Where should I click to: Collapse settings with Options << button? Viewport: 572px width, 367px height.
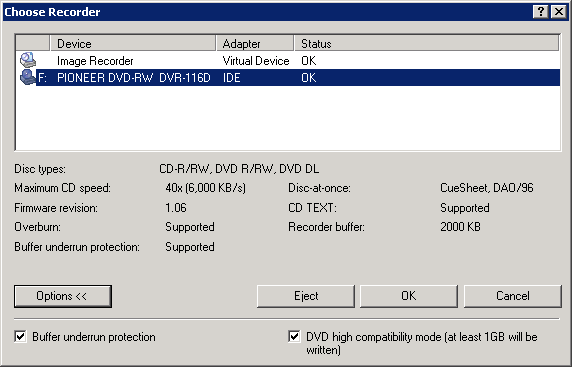point(63,296)
